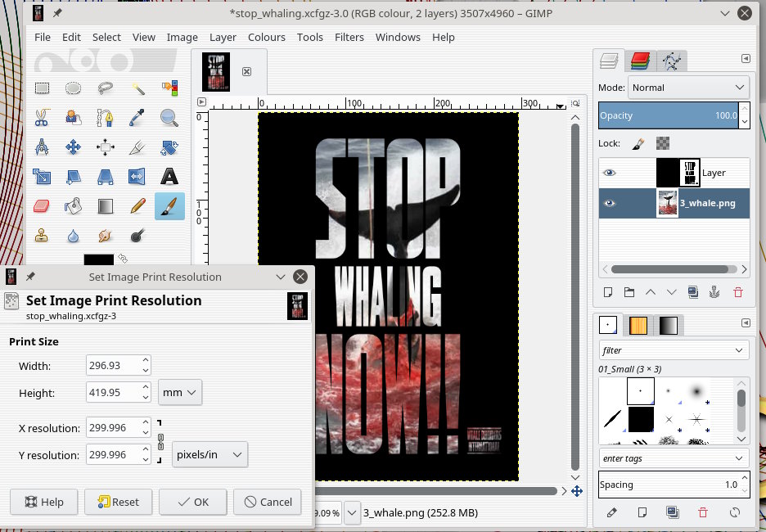This screenshot has width=766, height=532.
Task: Hide the 3_whale.png layer
Action: [609, 204]
